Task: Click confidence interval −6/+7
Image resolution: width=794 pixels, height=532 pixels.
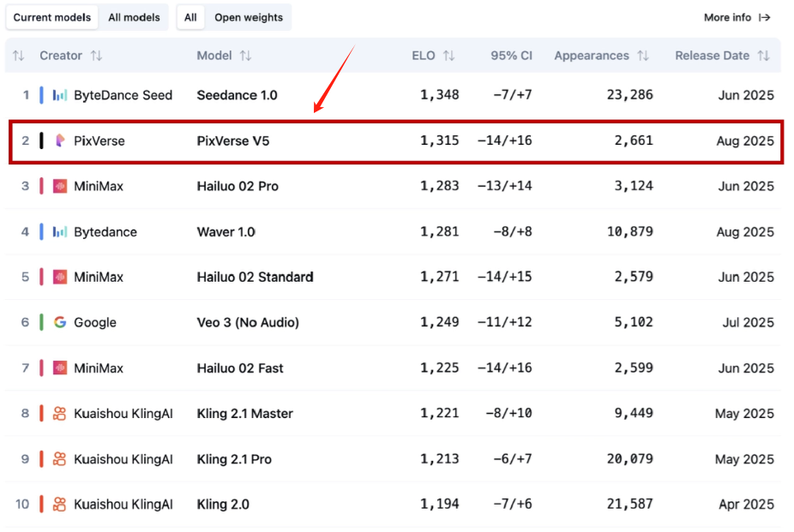Action: [513, 459]
